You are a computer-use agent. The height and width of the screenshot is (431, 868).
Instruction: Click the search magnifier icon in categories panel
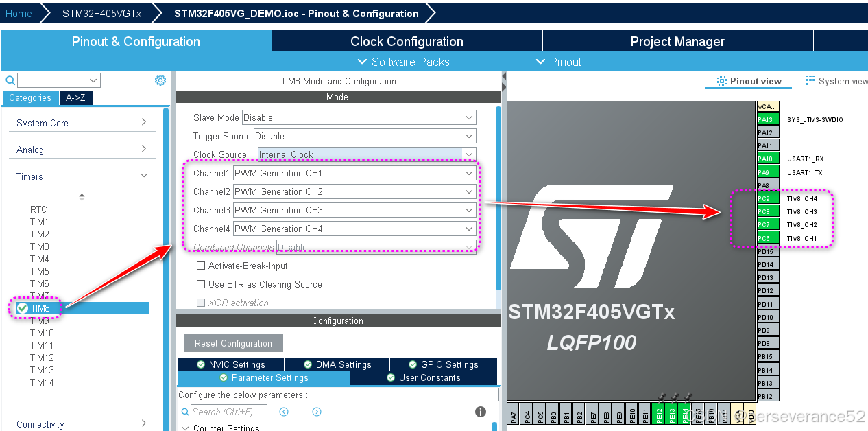click(10, 80)
